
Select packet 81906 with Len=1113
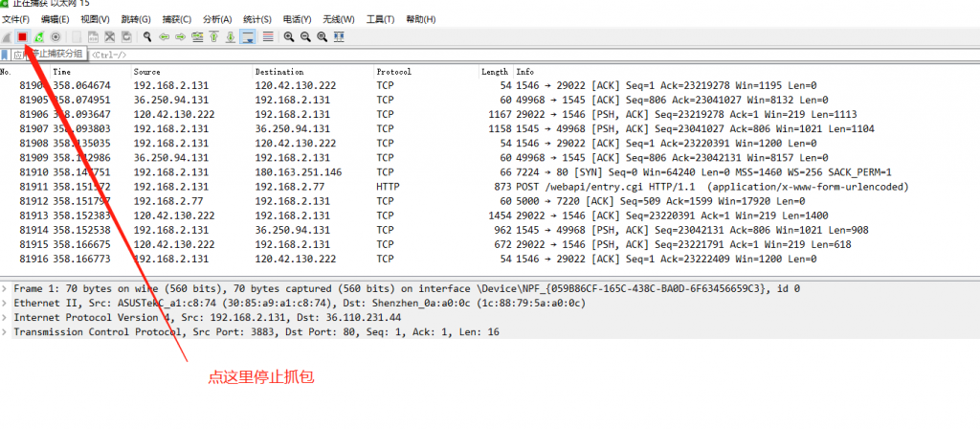[490, 114]
